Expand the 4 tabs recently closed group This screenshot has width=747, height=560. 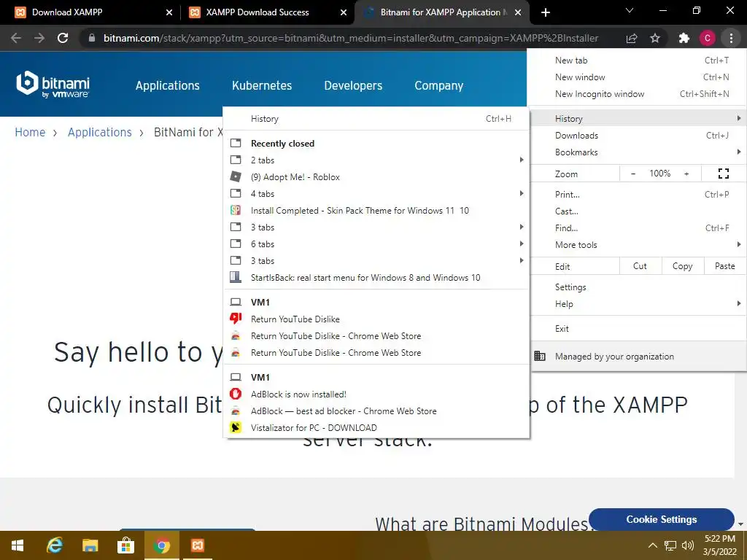coord(376,194)
